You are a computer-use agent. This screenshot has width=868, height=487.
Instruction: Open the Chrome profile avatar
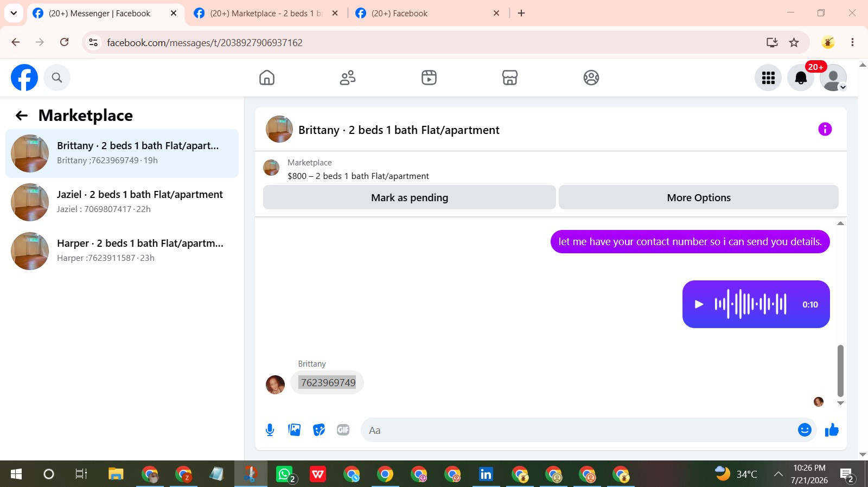tap(828, 42)
